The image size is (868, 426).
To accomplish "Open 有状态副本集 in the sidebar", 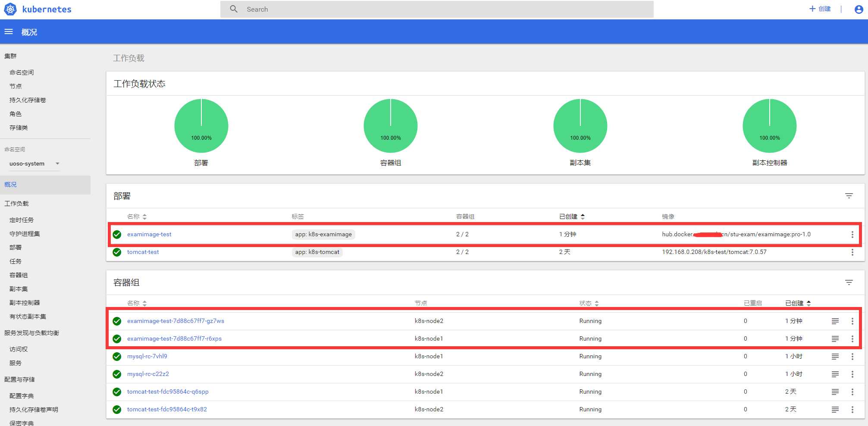I will (28, 316).
